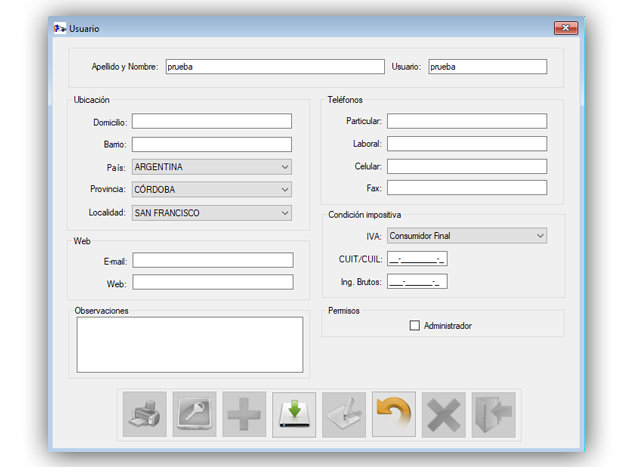The width and height of the screenshot is (621, 467).
Task: Open the Provincia dropdown showing CÓRDOBA
Action: pyautogui.click(x=212, y=189)
